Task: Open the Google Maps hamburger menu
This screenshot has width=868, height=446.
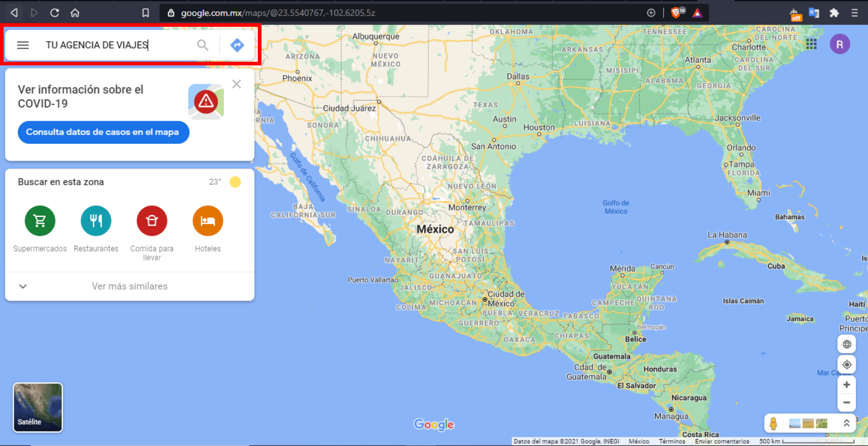Action: (x=23, y=45)
